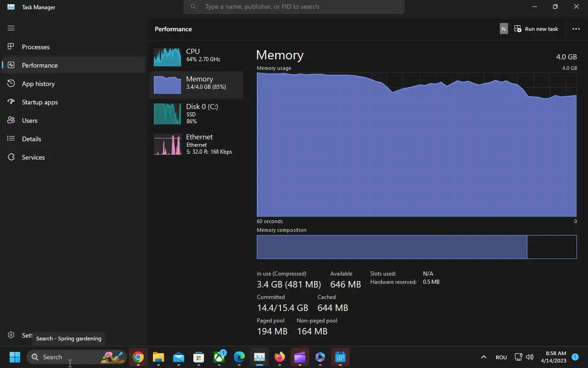Image resolution: width=588 pixels, height=368 pixels.
Task: Click the Startup apps gauge icon
Action: (11, 102)
